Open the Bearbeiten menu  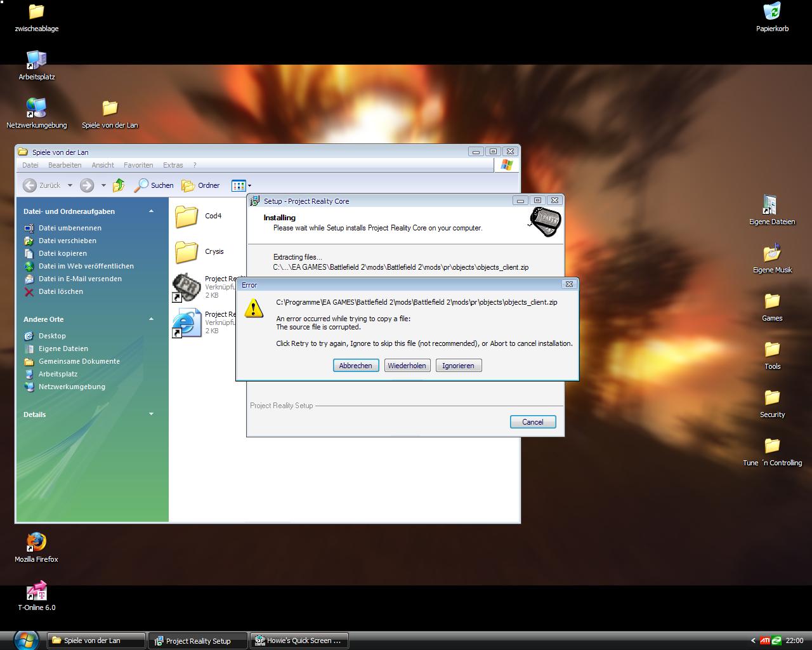coord(65,165)
